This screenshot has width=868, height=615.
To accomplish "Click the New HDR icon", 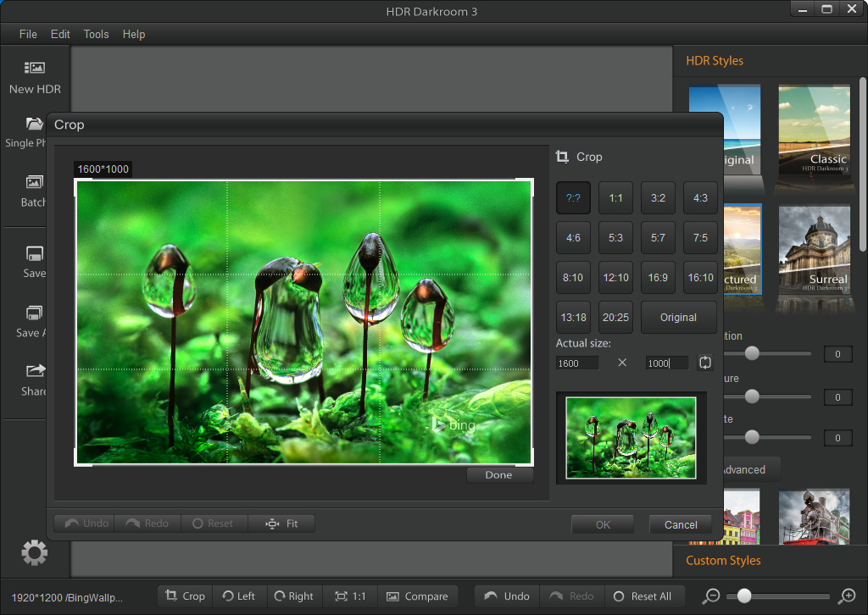I will click(34, 68).
